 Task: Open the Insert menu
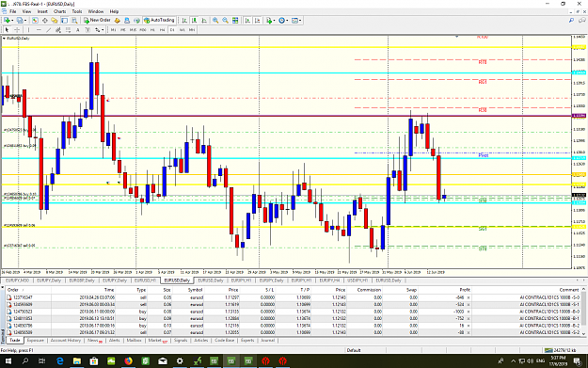pos(42,11)
